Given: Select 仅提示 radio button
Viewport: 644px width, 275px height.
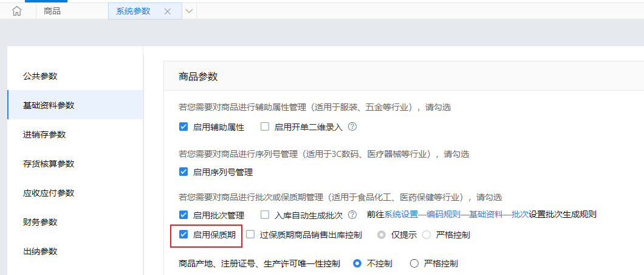Looking at the screenshot, I should click(382, 235).
